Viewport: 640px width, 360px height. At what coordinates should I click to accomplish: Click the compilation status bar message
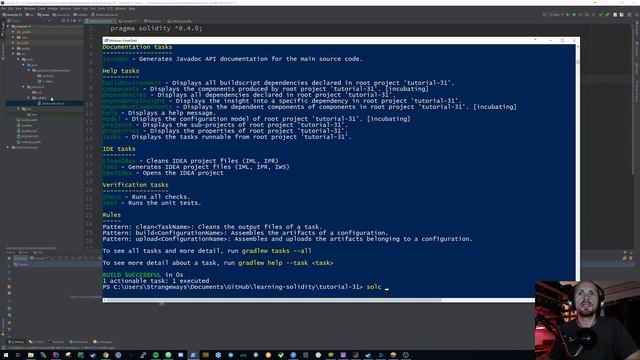click(61, 348)
